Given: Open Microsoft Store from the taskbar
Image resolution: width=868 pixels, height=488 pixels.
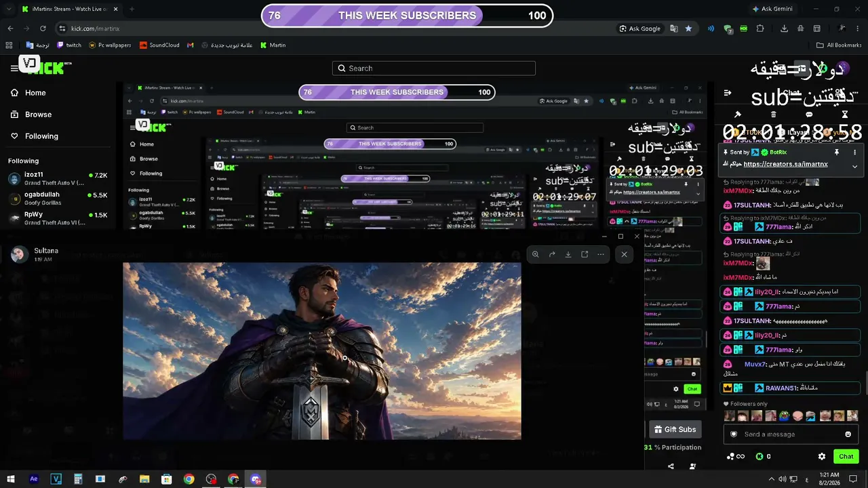Looking at the screenshot, I should pos(167,479).
